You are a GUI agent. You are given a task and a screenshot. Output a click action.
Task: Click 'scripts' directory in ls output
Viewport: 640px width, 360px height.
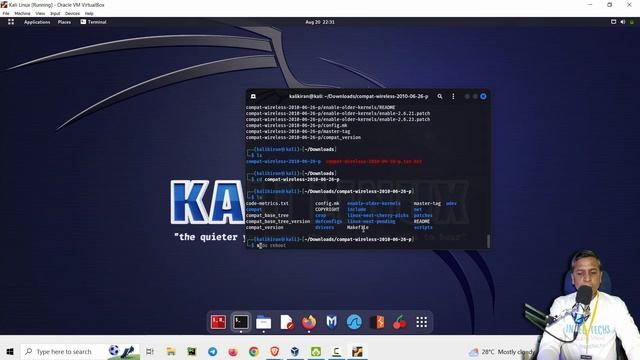(423, 227)
